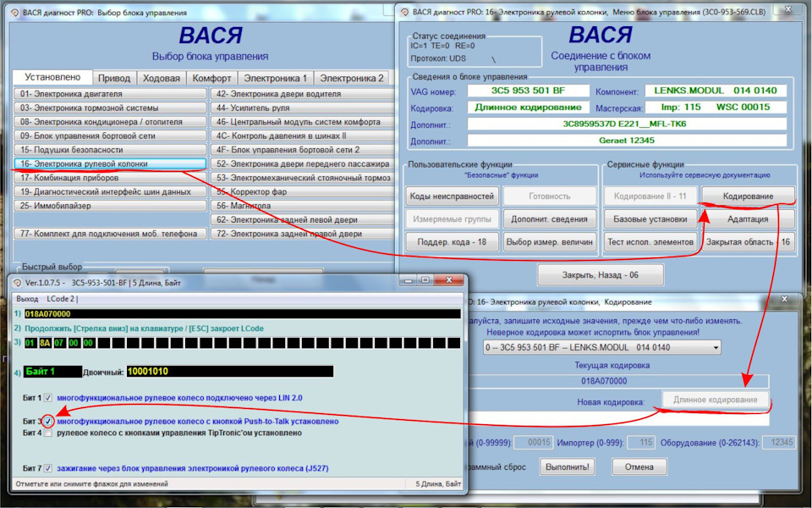Click Закрыть, Назад - 06 button
This screenshot has width=812, height=508.
[601, 275]
